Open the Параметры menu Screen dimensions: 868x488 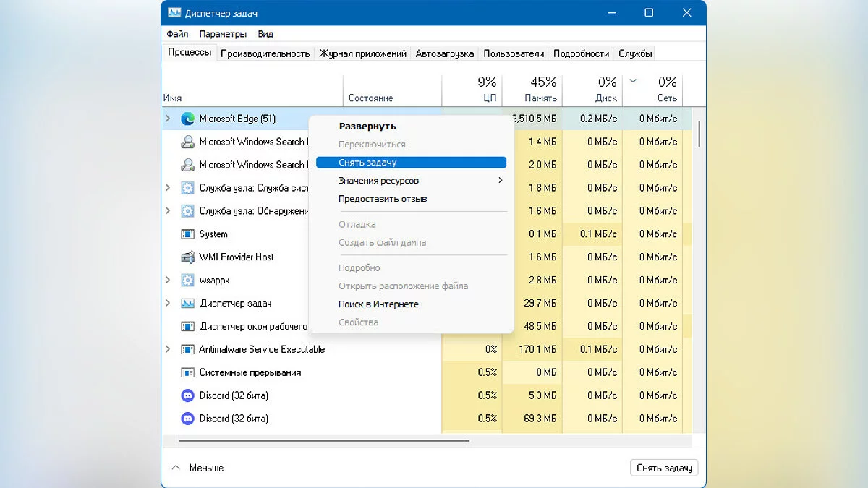click(x=223, y=34)
